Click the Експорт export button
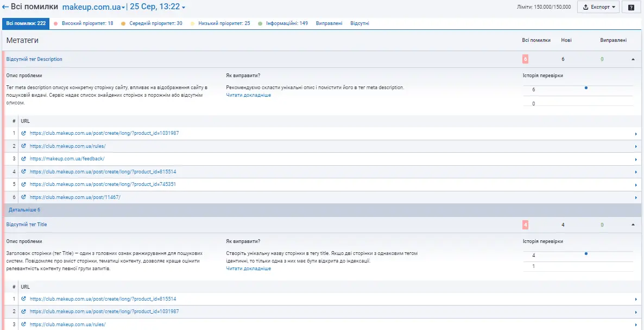The height and width of the screenshot is (330, 644). click(598, 7)
